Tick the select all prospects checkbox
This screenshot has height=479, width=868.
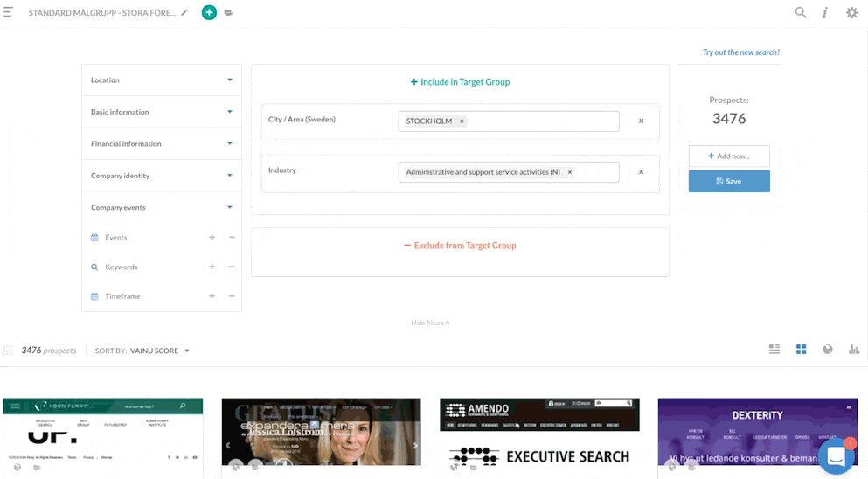(8, 351)
